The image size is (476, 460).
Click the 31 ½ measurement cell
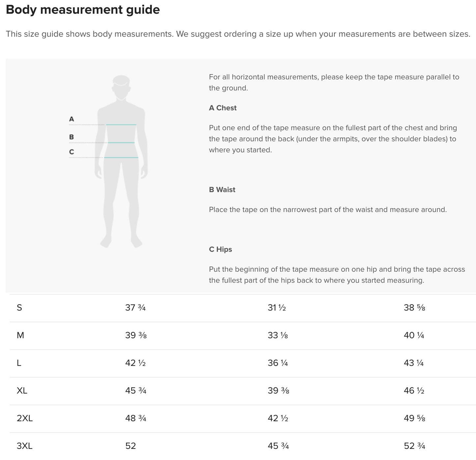(277, 308)
